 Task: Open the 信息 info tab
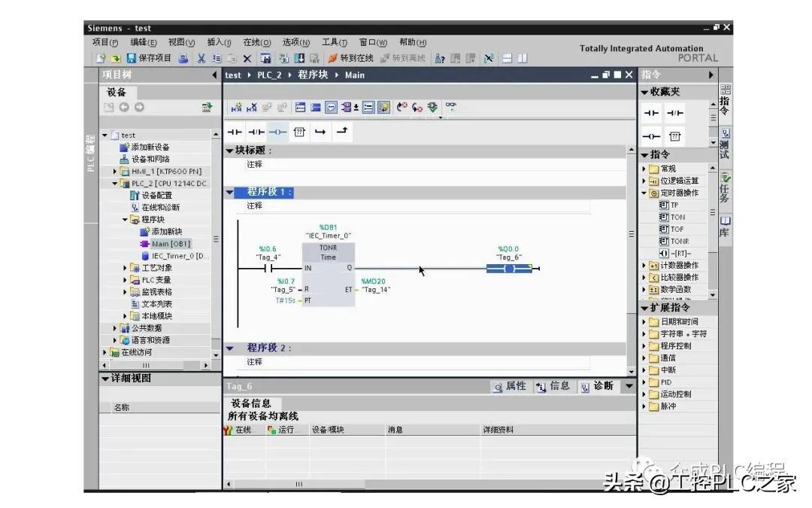pyautogui.click(x=553, y=386)
